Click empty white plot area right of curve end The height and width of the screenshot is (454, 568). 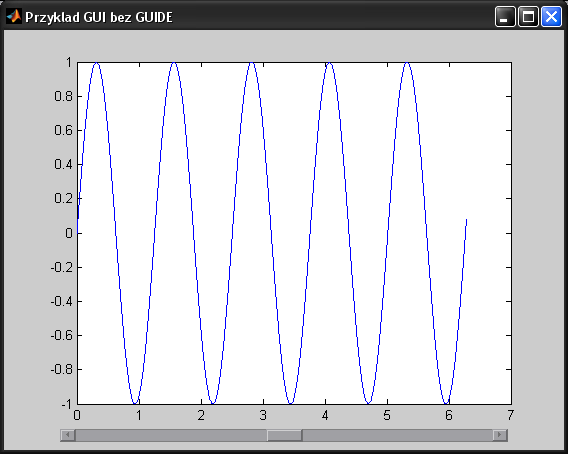[x=489, y=232]
